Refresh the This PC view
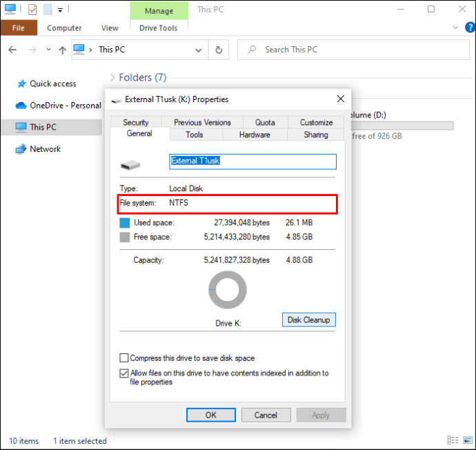 [x=219, y=50]
